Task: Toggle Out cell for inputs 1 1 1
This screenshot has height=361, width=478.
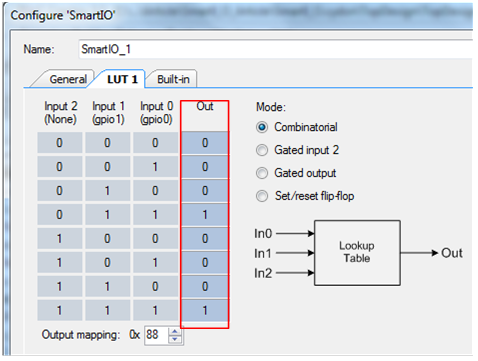Action: [x=205, y=311]
